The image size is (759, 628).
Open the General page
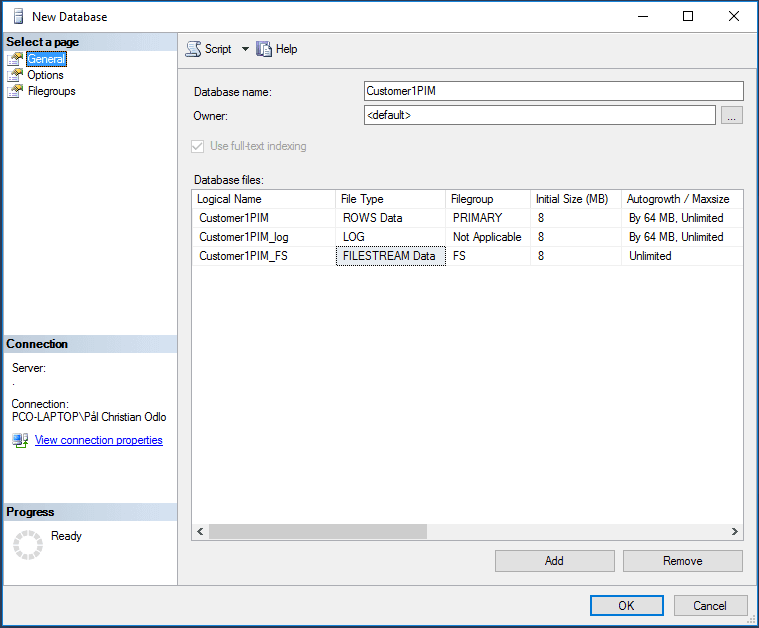click(x=46, y=59)
